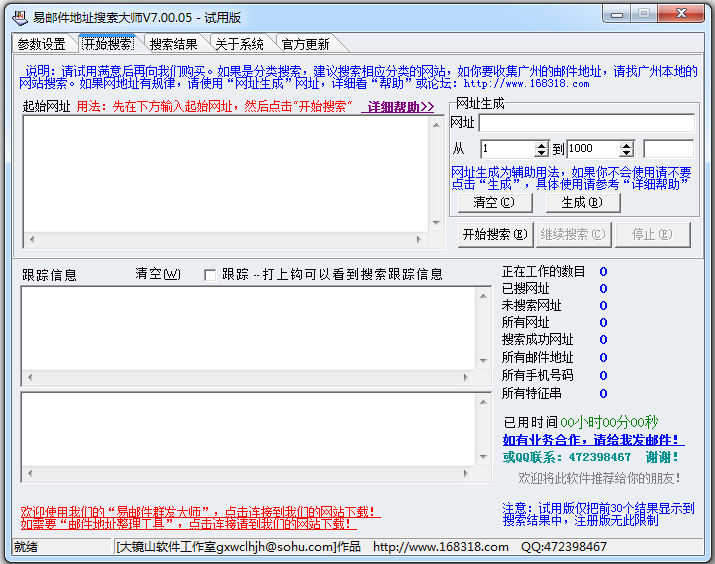
Task: Select the 关于系统 tab
Action: [x=239, y=44]
